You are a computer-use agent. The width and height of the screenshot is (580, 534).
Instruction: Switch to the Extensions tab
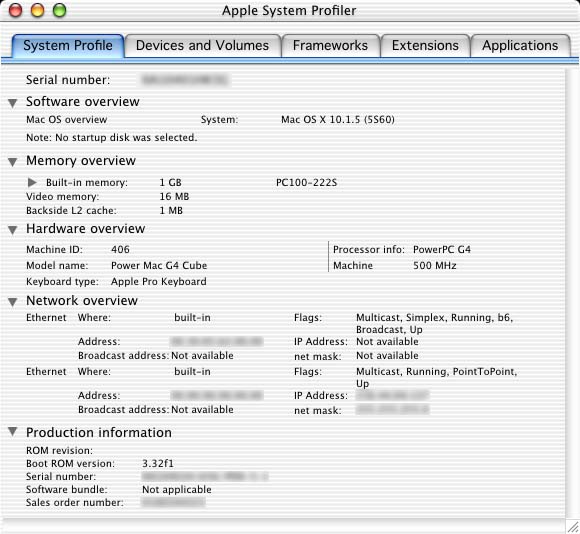[x=425, y=46]
